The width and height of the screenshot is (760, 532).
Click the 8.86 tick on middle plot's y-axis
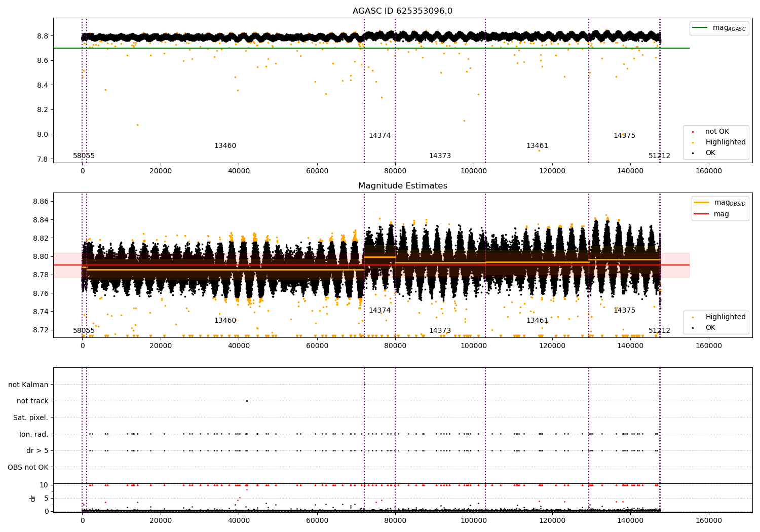pos(40,202)
